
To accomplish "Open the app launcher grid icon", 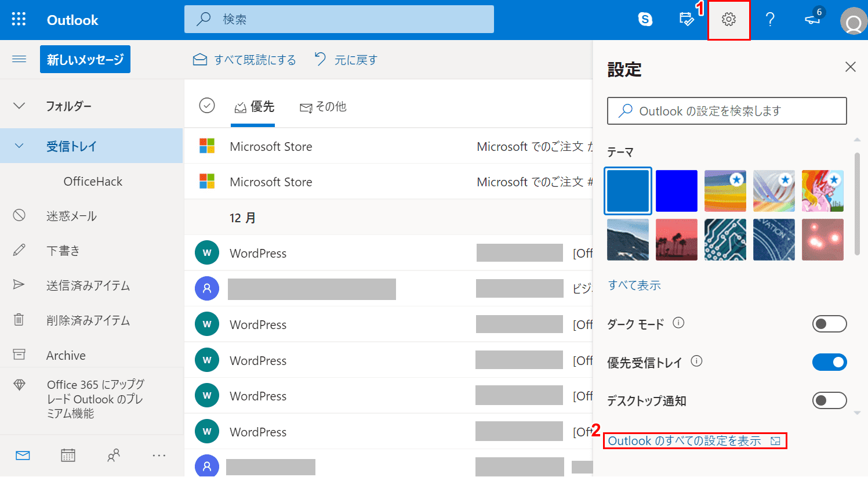I will tap(19, 19).
